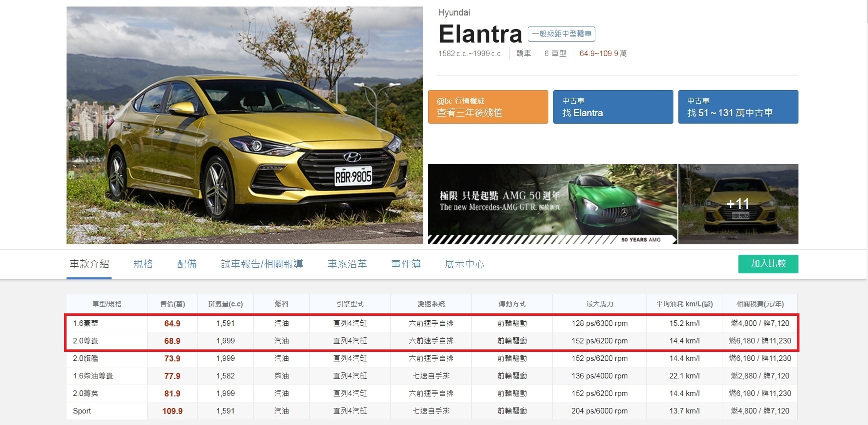Click the 15.2 km/l value
The height and width of the screenshot is (425, 868).
[x=684, y=323]
